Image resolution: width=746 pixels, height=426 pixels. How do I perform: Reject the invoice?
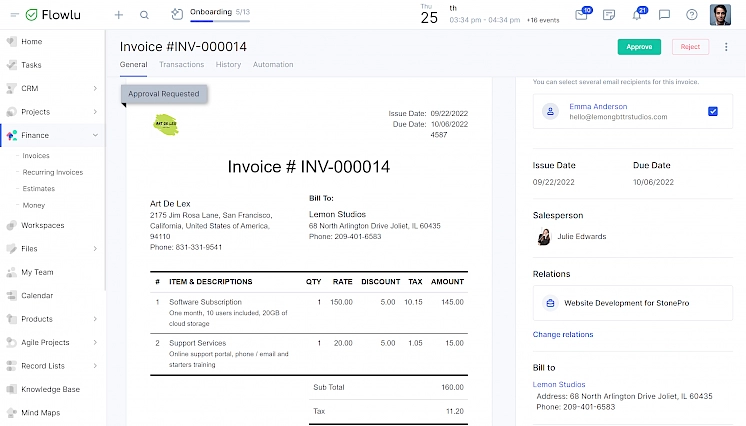[689, 47]
